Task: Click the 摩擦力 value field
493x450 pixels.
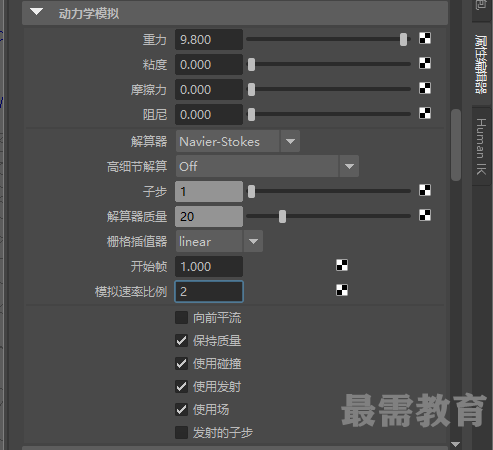Action: click(x=209, y=90)
